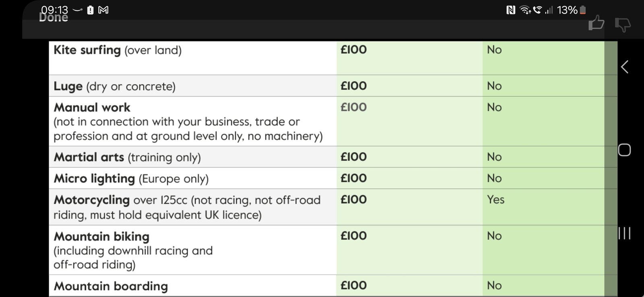644x297 pixels.
Task: Tap the Manual work activity heading
Action: point(92,107)
